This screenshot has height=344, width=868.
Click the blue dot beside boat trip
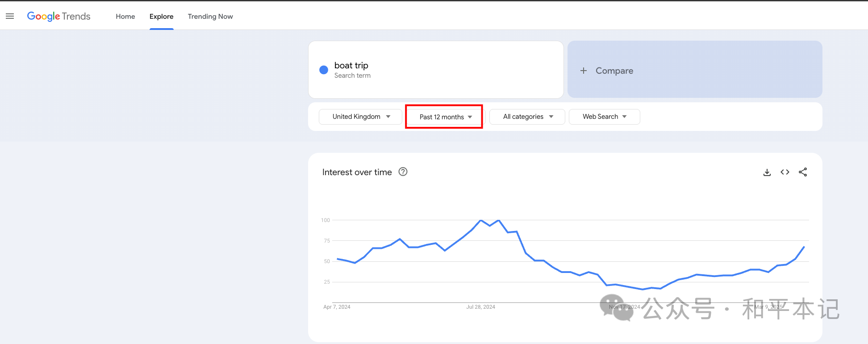click(x=324, y=70)
